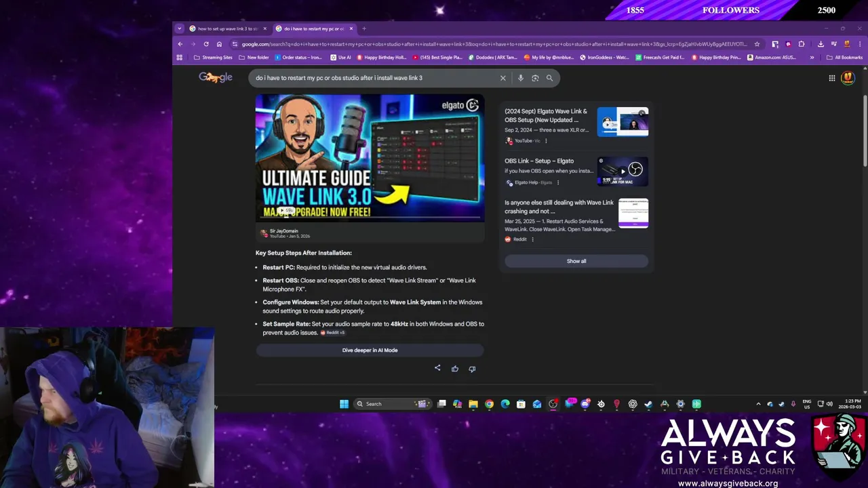Expand the Chrome tab search dropdown

(x=179, y=28)
